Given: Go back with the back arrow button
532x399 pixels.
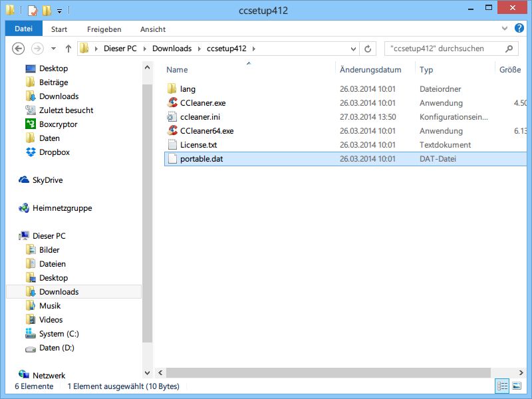Looking at the screenshot, I should (19, 49).
